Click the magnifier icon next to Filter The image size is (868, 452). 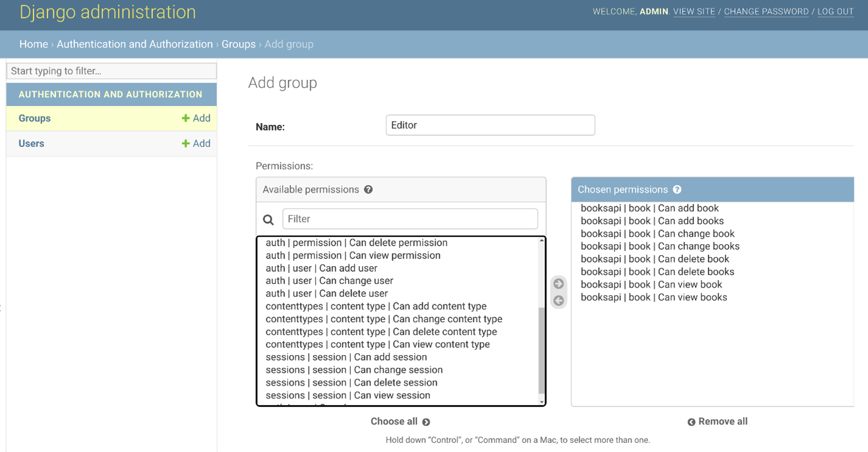268,219
